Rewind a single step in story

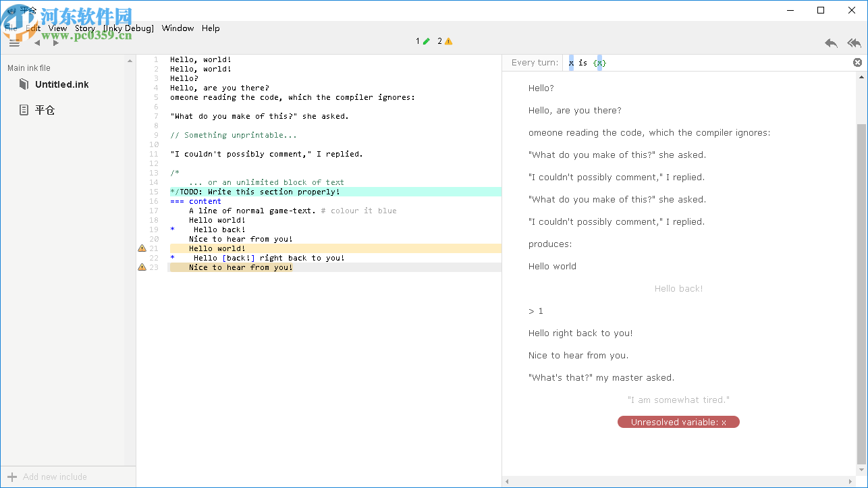tap(831, 43)
